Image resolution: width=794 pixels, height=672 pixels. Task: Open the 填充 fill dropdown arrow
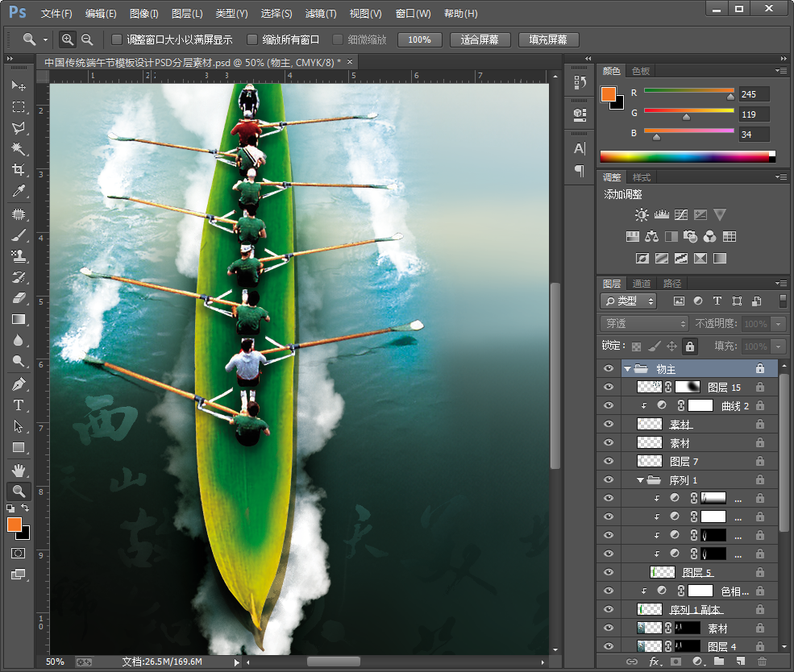pos(778,346)
